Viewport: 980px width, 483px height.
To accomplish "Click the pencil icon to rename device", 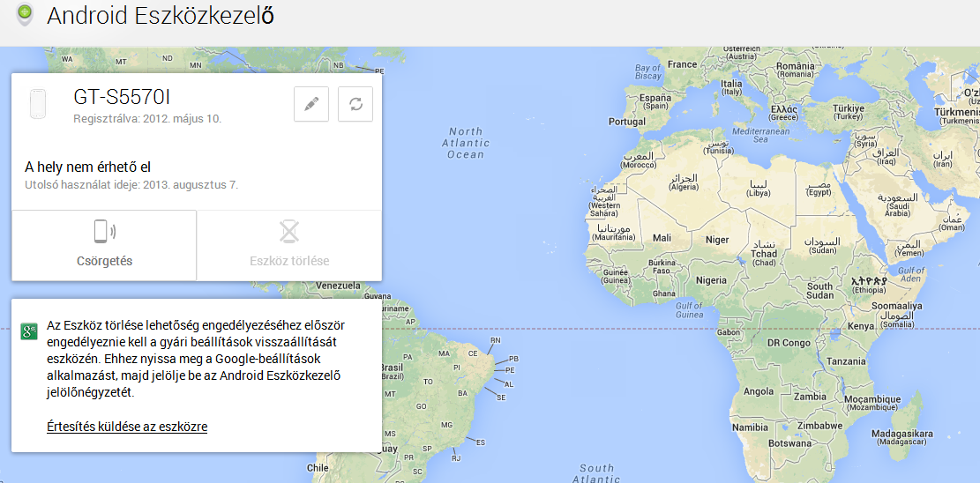I will point(311,104).
